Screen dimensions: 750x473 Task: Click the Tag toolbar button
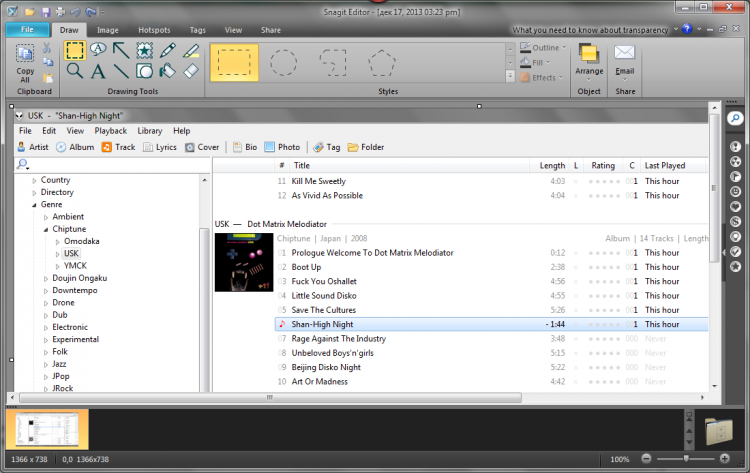click(327, 147)
